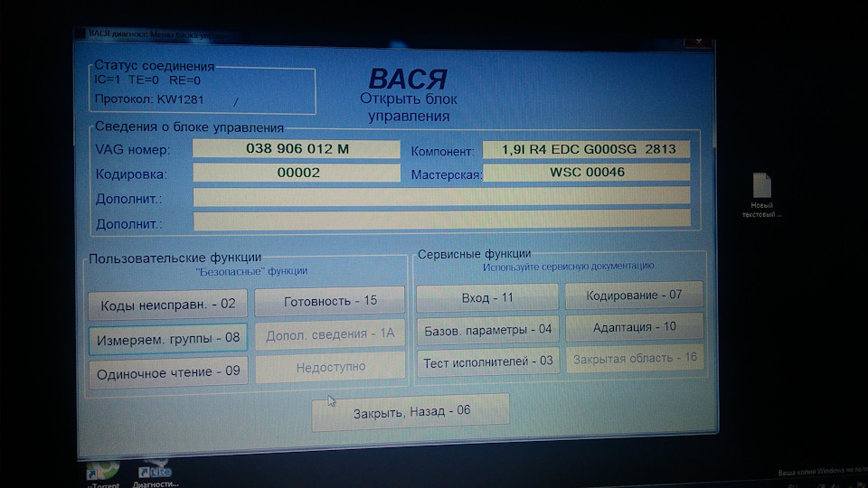Screen dimensions: 868x488
Task: Click the first empty Дополнит. field
Action: point(442,196)
